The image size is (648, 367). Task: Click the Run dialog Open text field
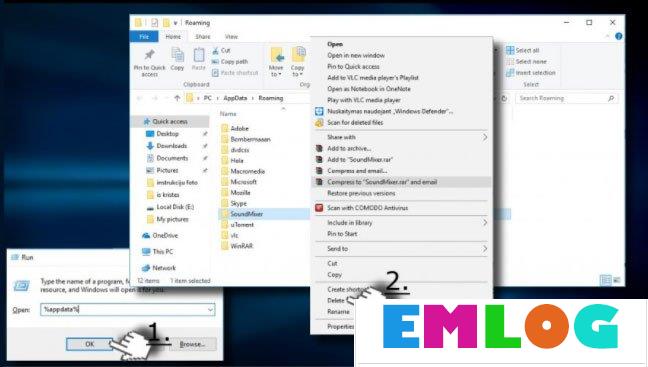pos(128,310)
